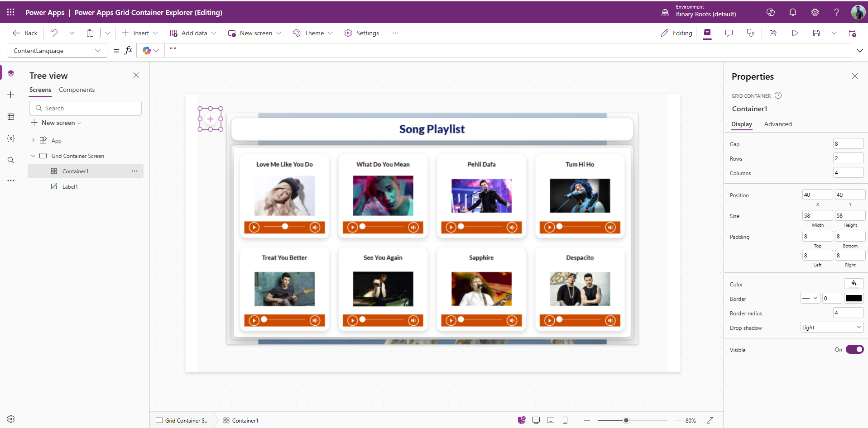Play the Despacito song
Image resolution: width=868 pixels, height=428 pixels.
coord(550,320)
